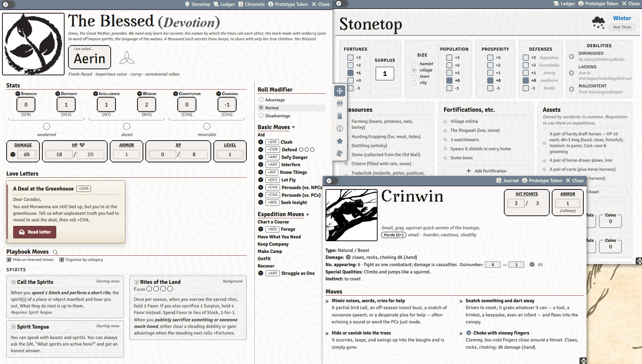This screenshot has width=642, height=364.
Task: Open the notes tab icon
Action: 340,153
